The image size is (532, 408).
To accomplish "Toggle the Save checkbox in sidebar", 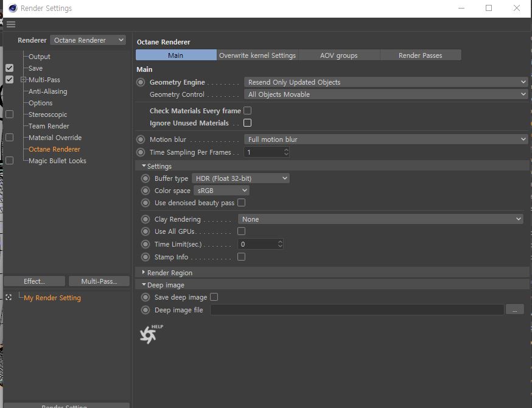I will click(x=10, y=68).
